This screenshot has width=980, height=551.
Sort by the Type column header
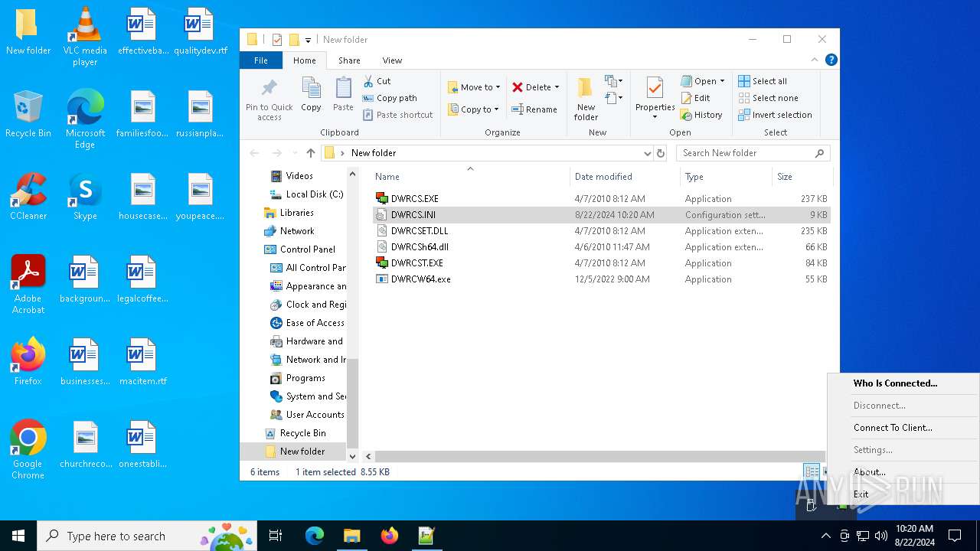click(726, 177)
